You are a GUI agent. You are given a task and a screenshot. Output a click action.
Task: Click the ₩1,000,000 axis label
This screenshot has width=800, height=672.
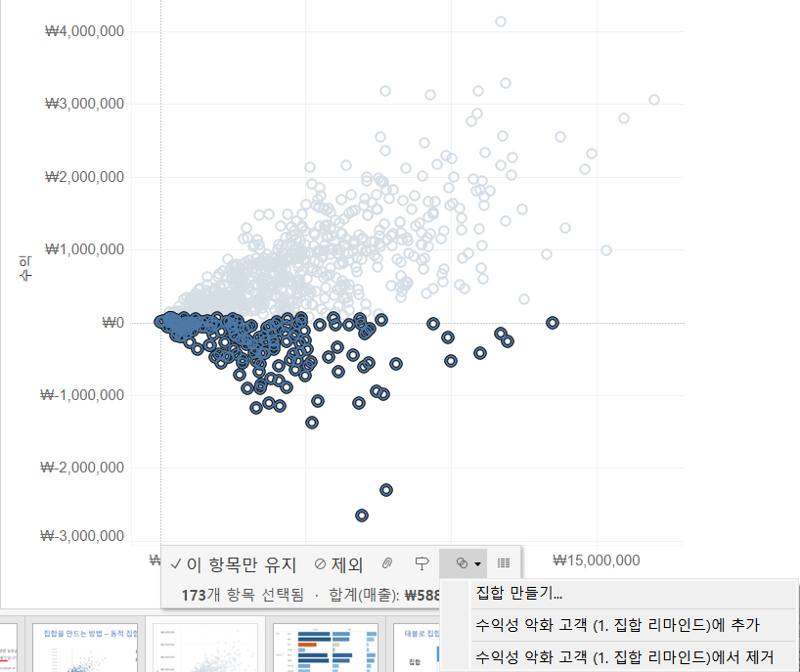click(x=85, y=249)
